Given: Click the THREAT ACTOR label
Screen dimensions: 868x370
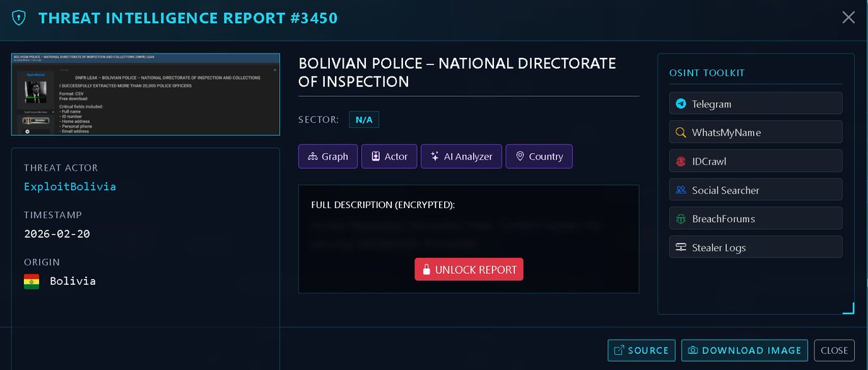Looking at the screenshot, I should coord(61,168).
